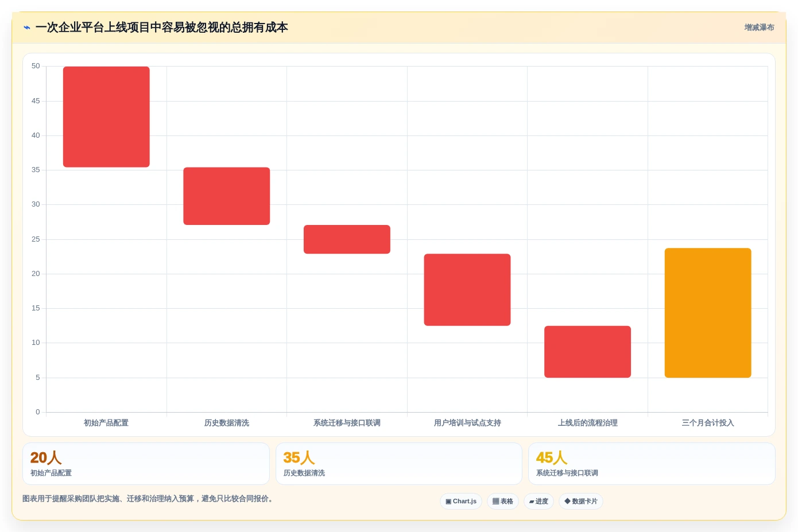Viewport: 798px width, 532px height.
Task: Select the 数据卡片 tag chip
Action: coord(581,501)
